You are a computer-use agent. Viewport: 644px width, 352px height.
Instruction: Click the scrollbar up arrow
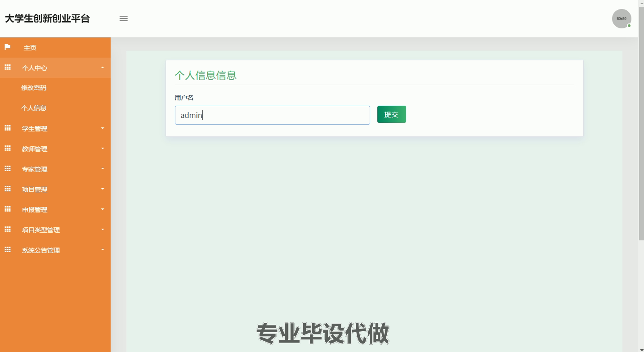(641, 3)
